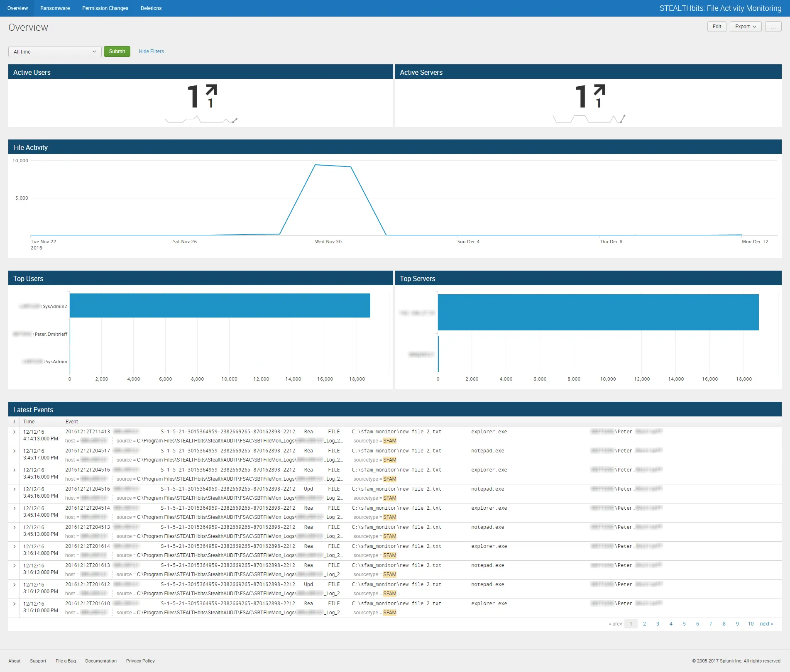Open the Documentation footer link
The image size is (790, 672).
(101, 661)
